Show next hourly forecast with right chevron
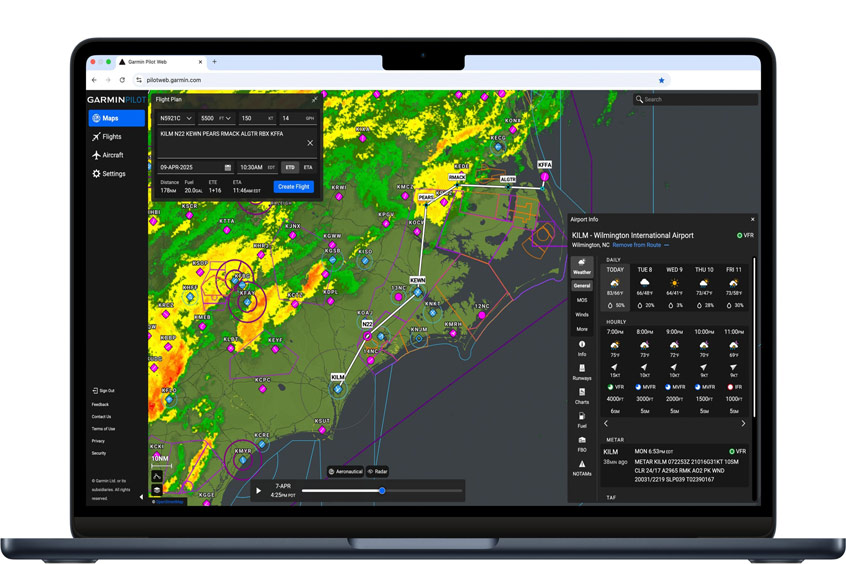846x564 pixels. [x=742, y=424]
